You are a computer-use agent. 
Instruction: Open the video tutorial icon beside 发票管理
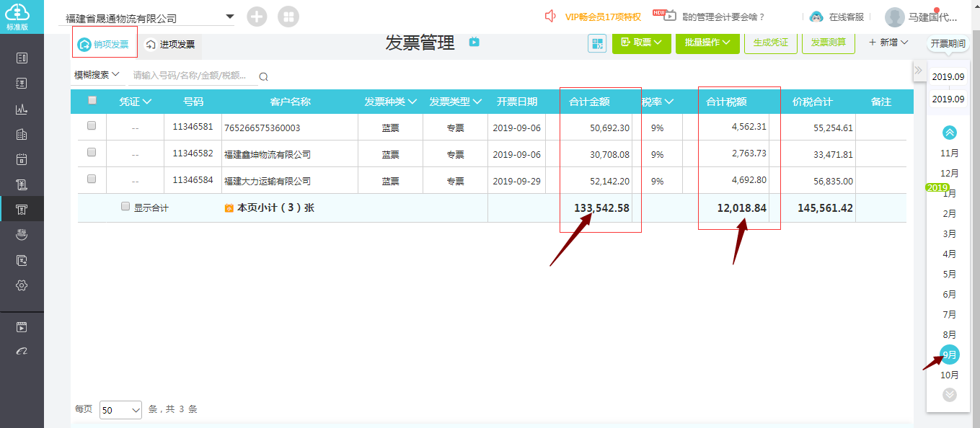[x=474, y=43]
